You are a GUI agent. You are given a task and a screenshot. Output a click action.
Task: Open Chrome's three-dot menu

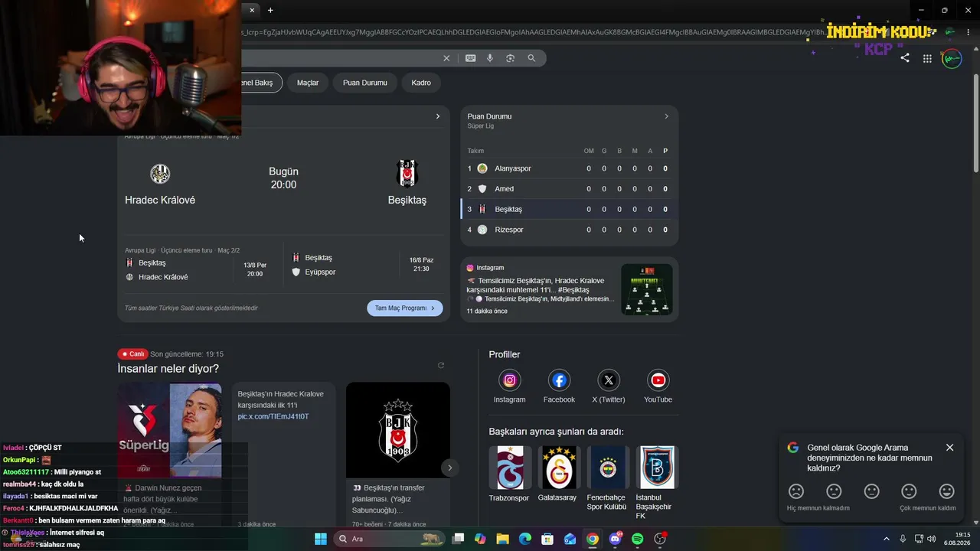pyautogui.click(x=968, y=32)
